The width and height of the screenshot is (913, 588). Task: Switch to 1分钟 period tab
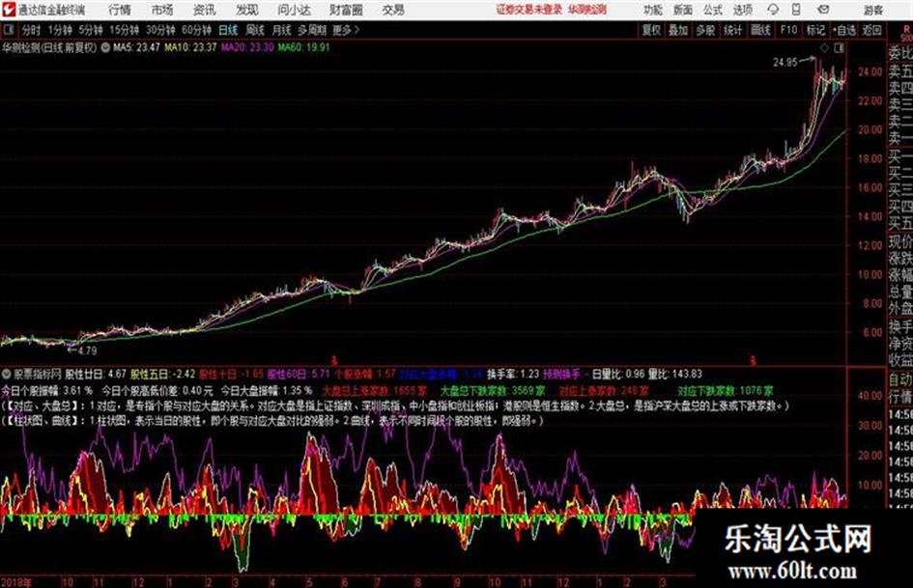click(x=60, y=30)
